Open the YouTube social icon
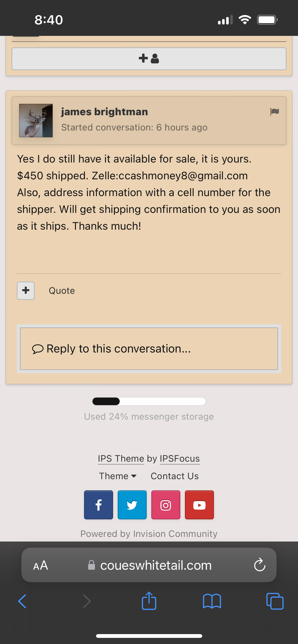Screen dimensions: 298x644 point(199,505)
